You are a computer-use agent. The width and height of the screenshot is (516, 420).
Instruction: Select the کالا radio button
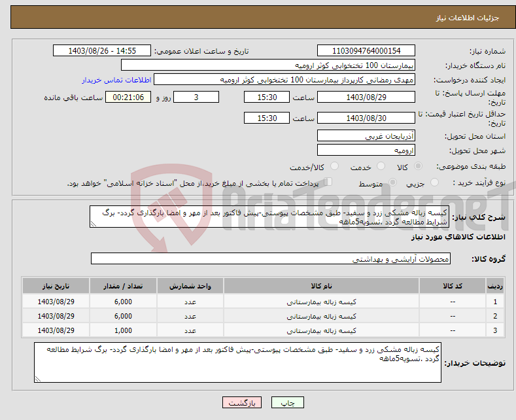tap(418, 166)
